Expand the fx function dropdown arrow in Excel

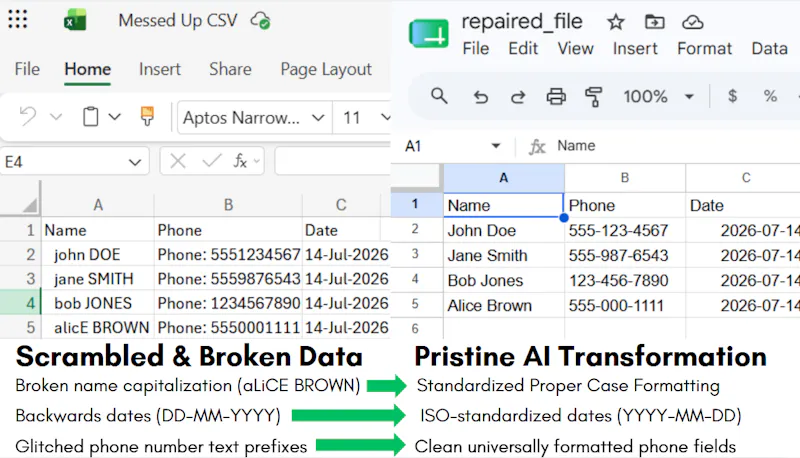(x=257, y=162)
